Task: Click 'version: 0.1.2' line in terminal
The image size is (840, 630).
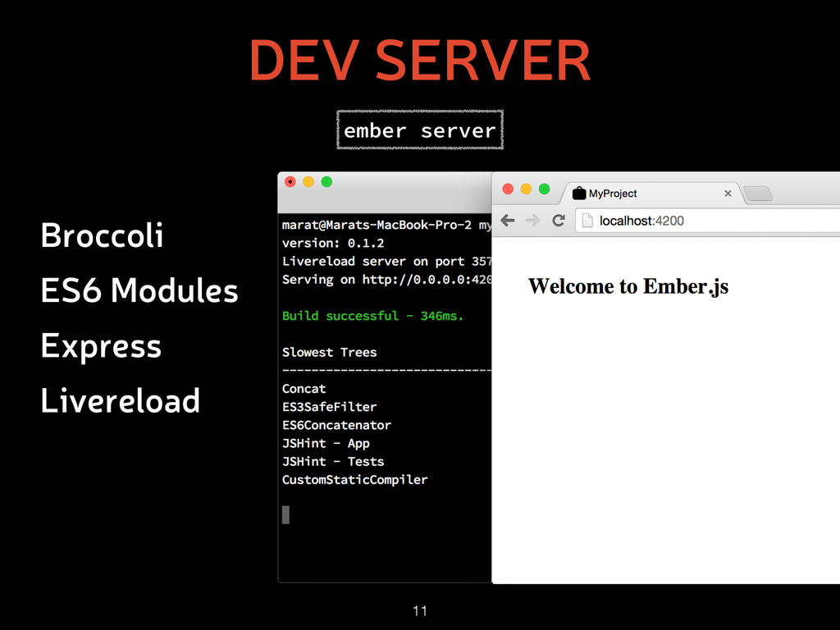Action: 333,243
